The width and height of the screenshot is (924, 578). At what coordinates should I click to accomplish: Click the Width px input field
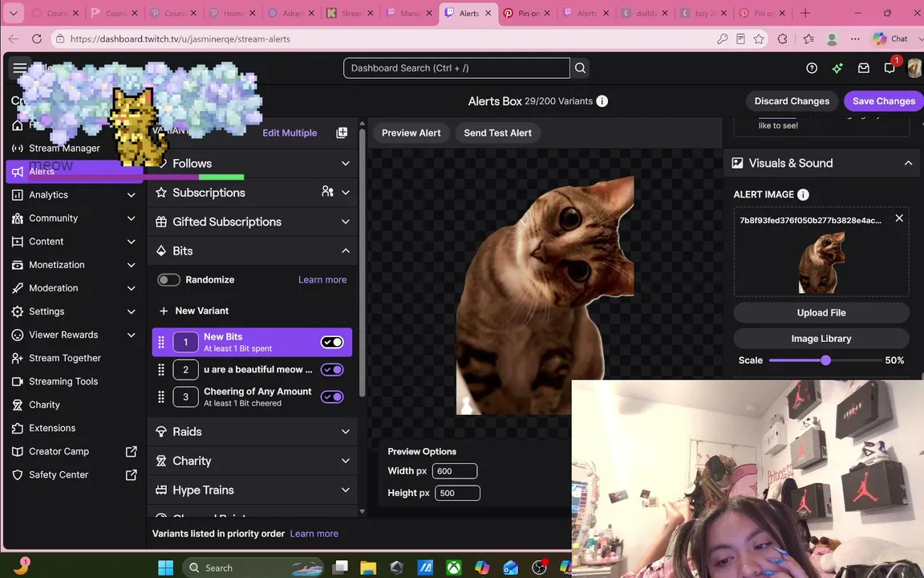pyautogui.click(x=454, y=471)
